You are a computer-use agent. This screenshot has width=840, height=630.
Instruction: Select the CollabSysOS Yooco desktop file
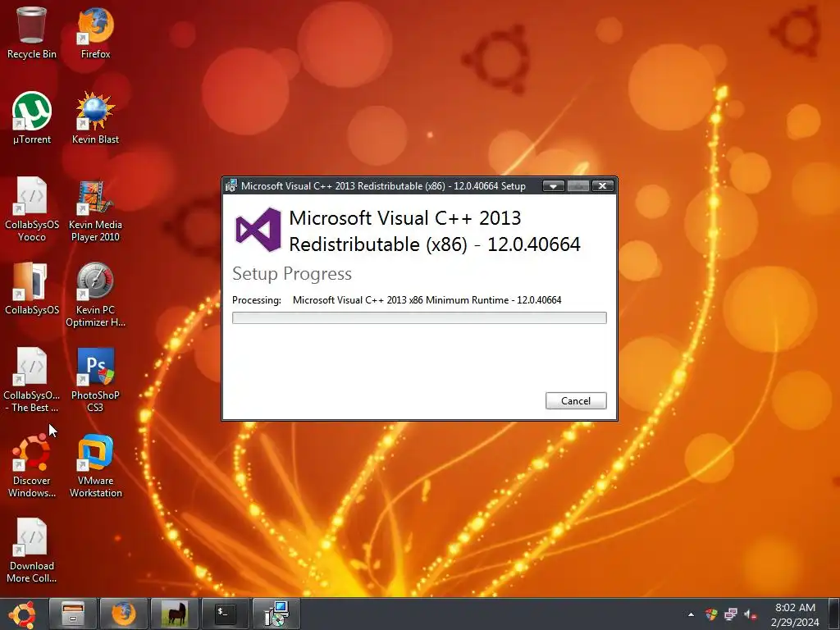coord(32,209)
